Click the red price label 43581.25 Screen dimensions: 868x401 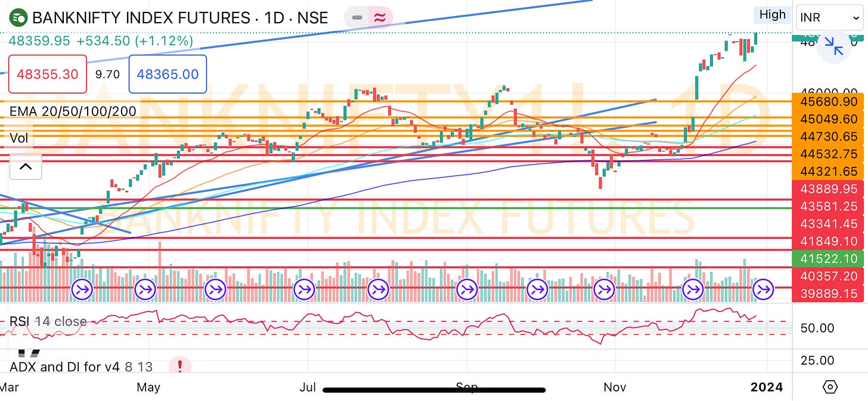(x=829, y=206)
